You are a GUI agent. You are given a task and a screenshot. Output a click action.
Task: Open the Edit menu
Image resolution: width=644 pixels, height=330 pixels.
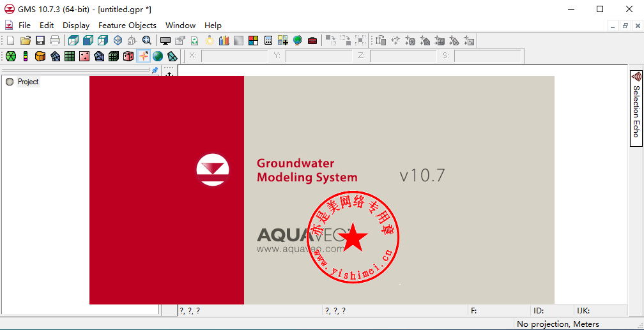point(47,26)
